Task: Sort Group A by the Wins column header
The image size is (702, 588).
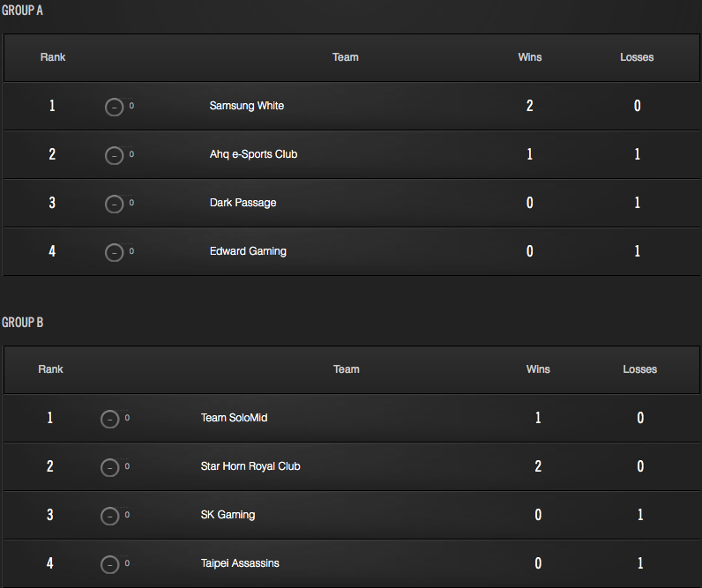Action: click(x=530, y=57)
